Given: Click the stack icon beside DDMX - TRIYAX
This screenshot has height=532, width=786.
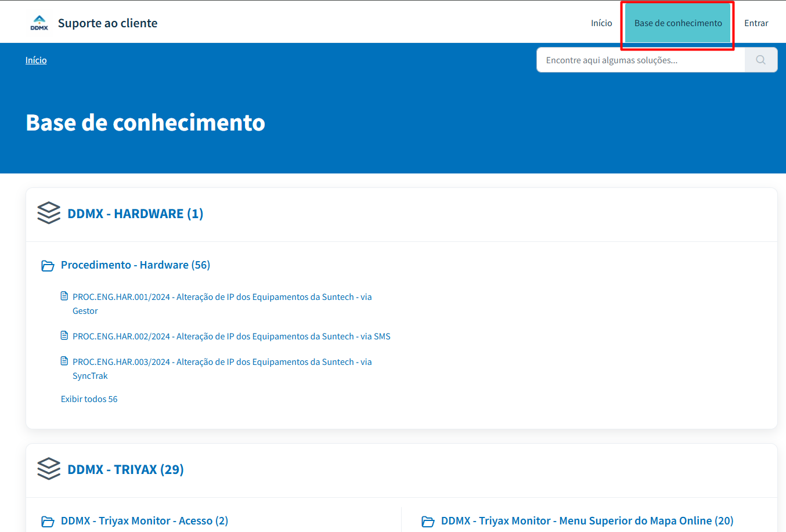Looking at the screenshot, I should coord(49,469).
